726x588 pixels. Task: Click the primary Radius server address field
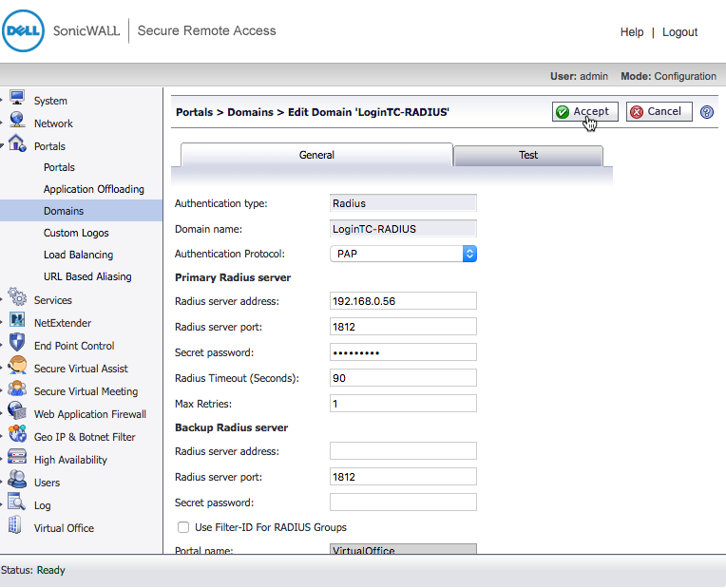point(403,301)
